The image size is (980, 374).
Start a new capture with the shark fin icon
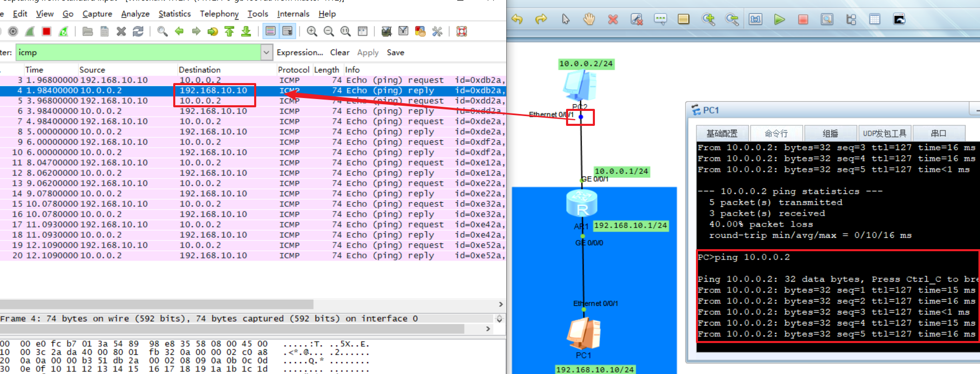click(30, 31)
